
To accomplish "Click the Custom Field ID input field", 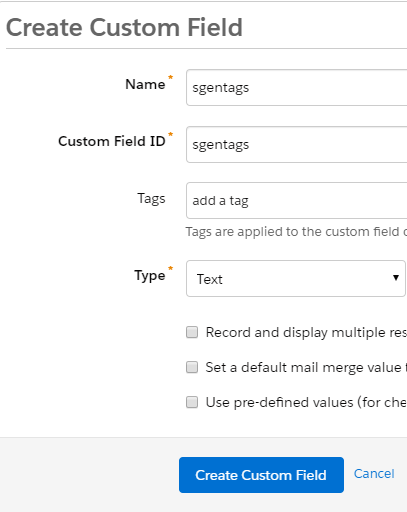I will [297, 144].
